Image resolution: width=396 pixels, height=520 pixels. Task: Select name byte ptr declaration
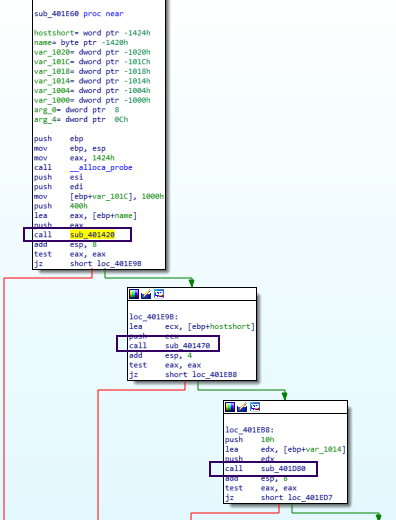click(81, 42)
